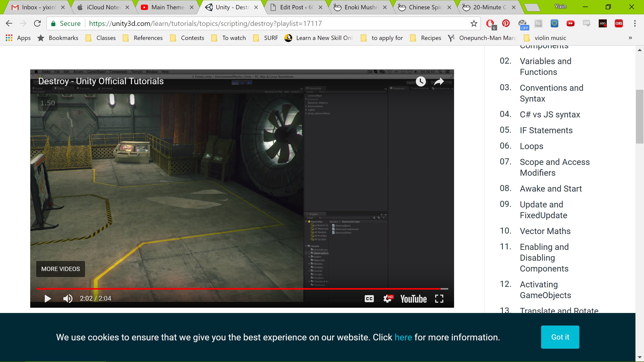Mute the video with the speaker icon
The width and height of the screenshot is (644, 362).
coord(68,298)
